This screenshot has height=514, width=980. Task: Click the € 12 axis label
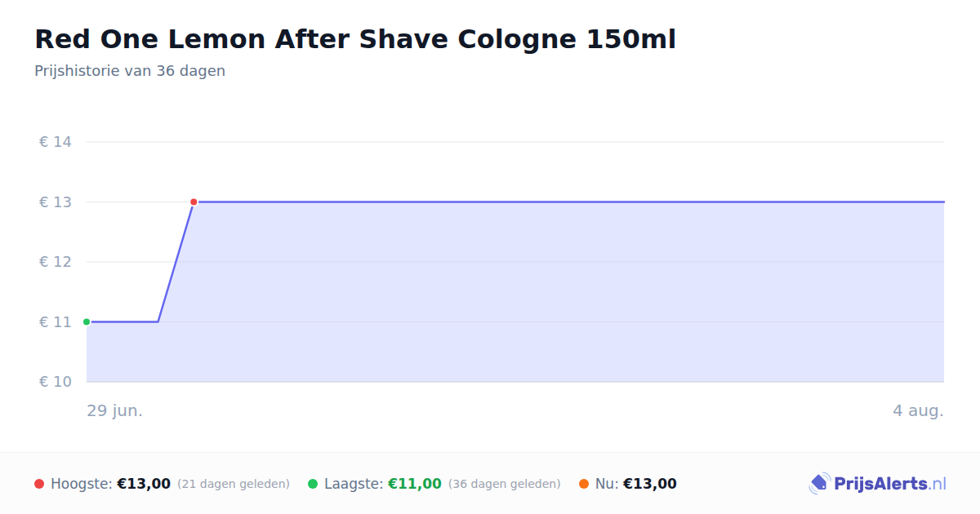(56, 262)
